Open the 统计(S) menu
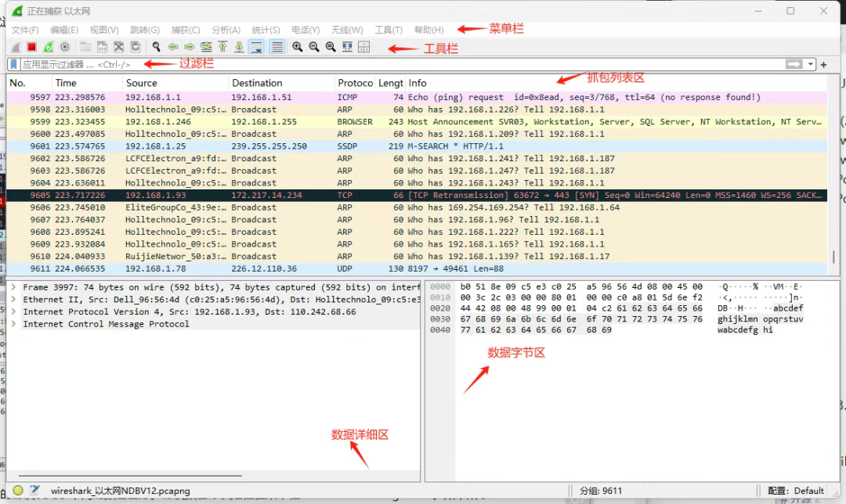 (266, 30)
